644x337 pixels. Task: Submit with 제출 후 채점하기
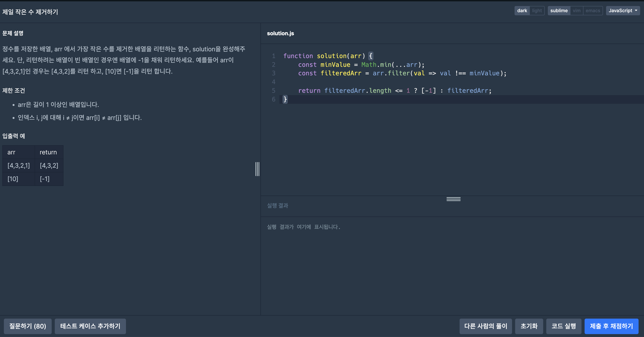click(x=611, y=326)
